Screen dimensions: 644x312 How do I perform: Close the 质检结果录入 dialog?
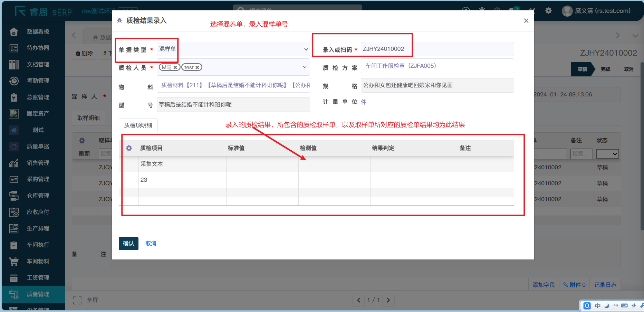click(526, 21)
